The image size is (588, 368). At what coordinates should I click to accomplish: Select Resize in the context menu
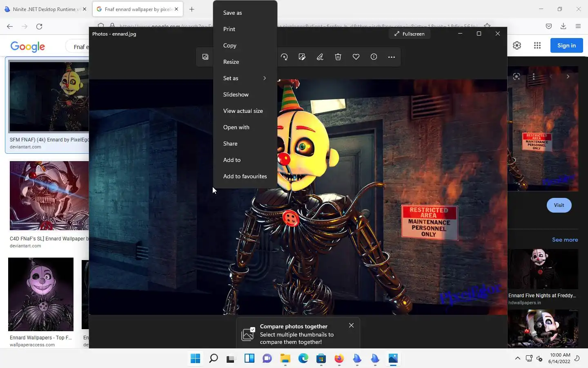click(x=231, y=62)
